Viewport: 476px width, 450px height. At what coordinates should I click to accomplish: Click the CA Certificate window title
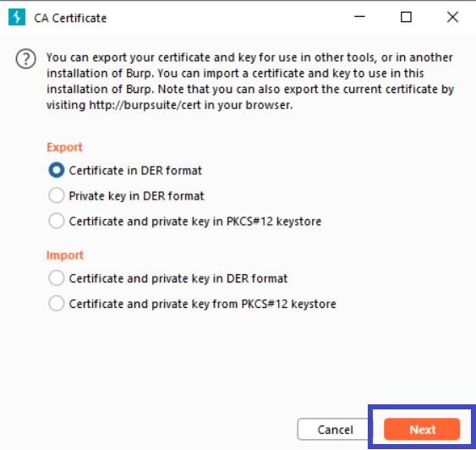[70, 19]
